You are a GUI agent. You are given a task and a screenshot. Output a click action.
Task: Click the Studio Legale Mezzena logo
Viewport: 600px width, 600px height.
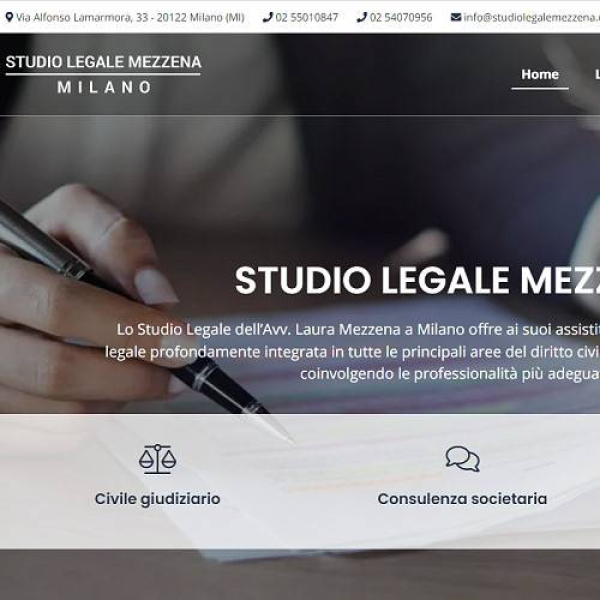(103, 74)
